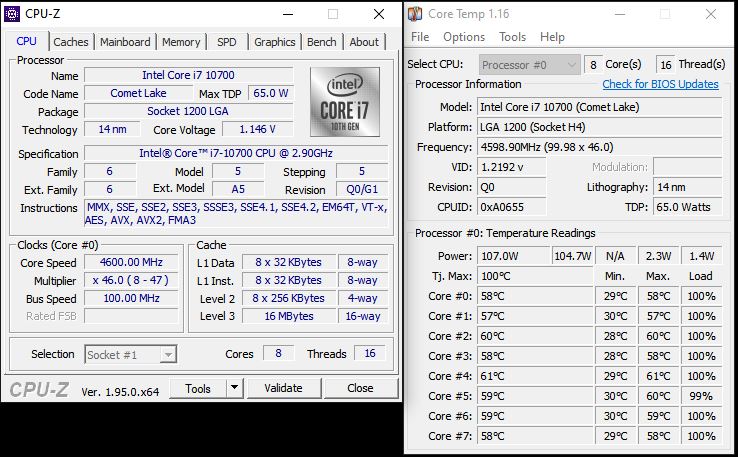Viewport: 738px width, 457px height.
Task: Select the CPU tab
Action: click(26, 41)
